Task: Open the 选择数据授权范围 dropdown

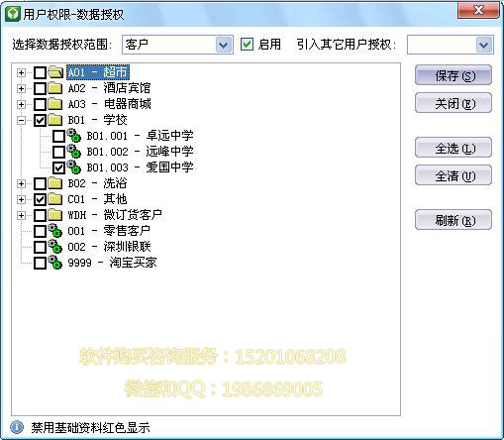Action: [x=224, y=45]
